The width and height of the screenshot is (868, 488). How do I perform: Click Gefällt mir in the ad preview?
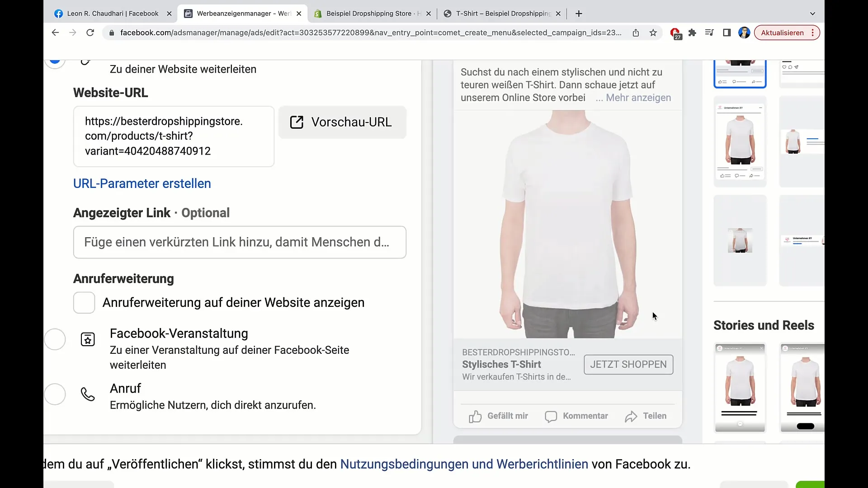coord(498,416)
